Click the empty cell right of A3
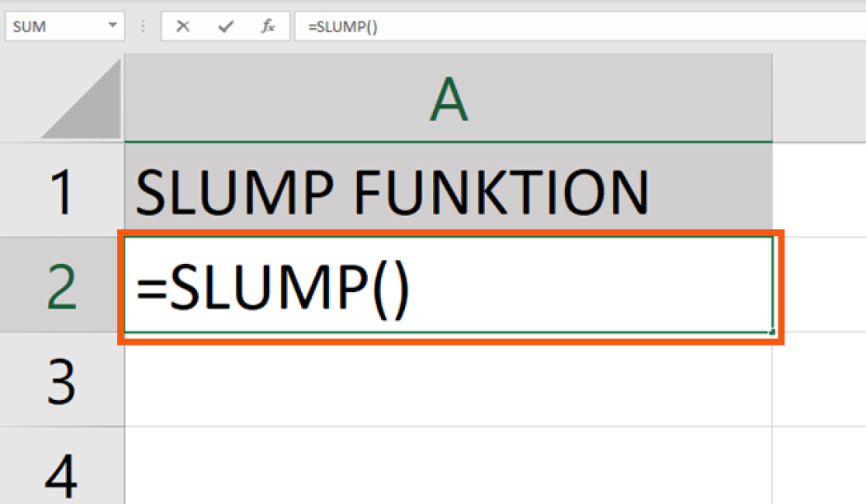This screenshot has width=866, height=504. pos(819,379)
